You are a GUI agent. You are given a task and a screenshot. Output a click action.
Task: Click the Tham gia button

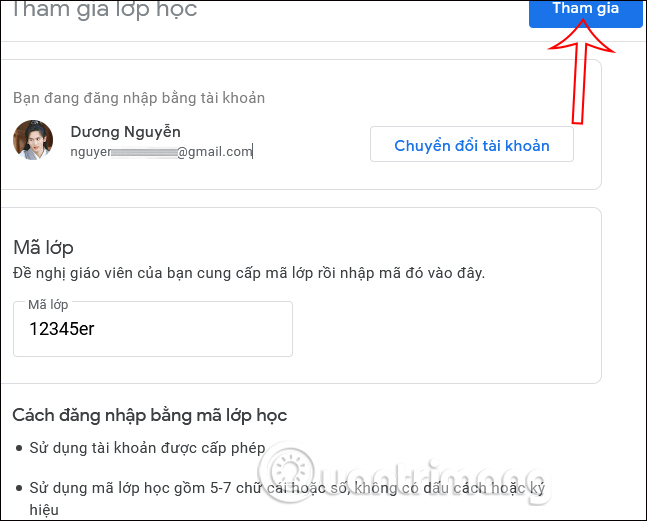(586, 12)
